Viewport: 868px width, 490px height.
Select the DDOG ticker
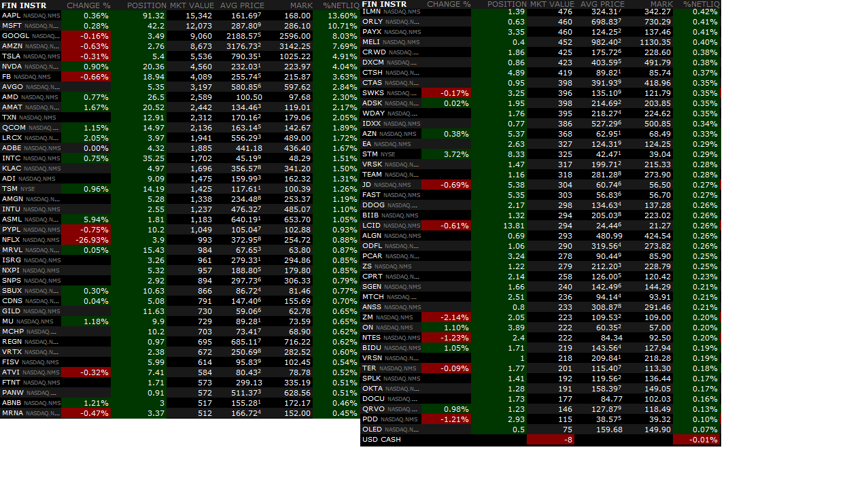click(x=373, y=205)
